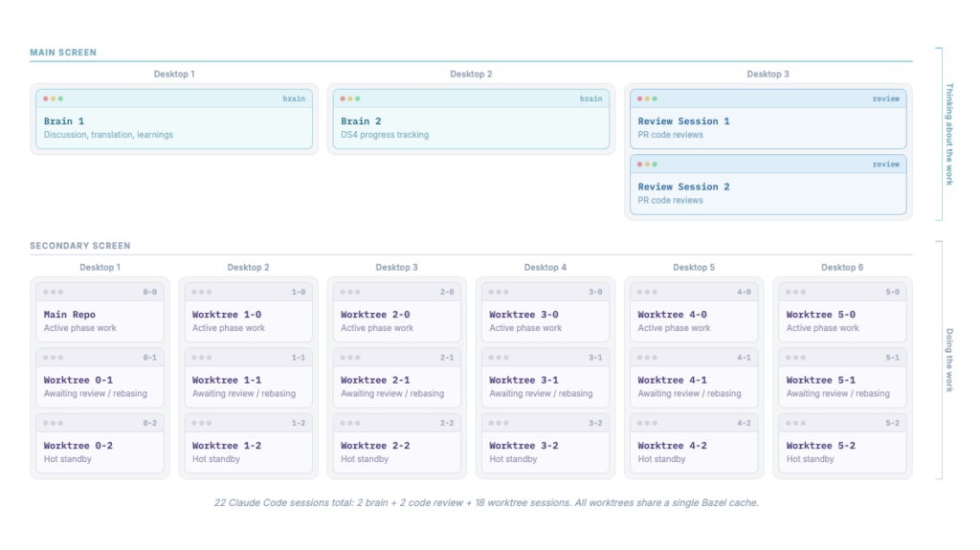The width and height of the screenshot is (980, 550).
Task: Select the 'brain' tag on Brain 1
Action: [x=294, y=99]
